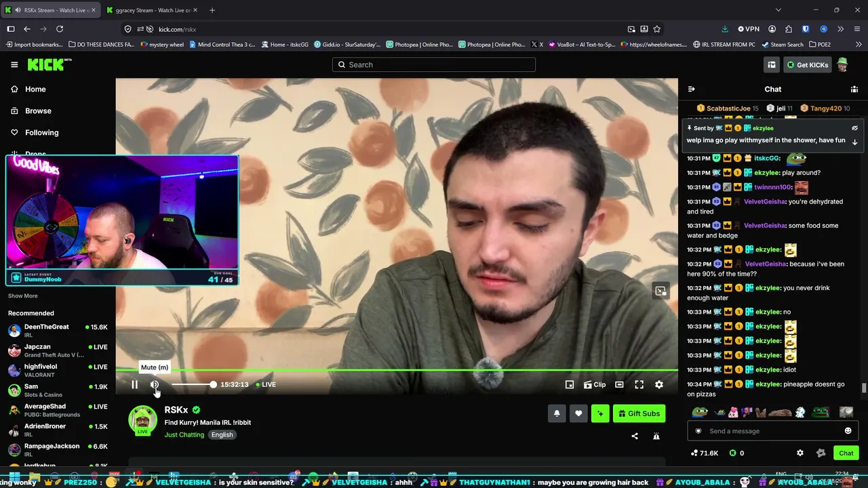
Task: Toggle the browser sidebar panel
Action: click(x=11, y=29)
